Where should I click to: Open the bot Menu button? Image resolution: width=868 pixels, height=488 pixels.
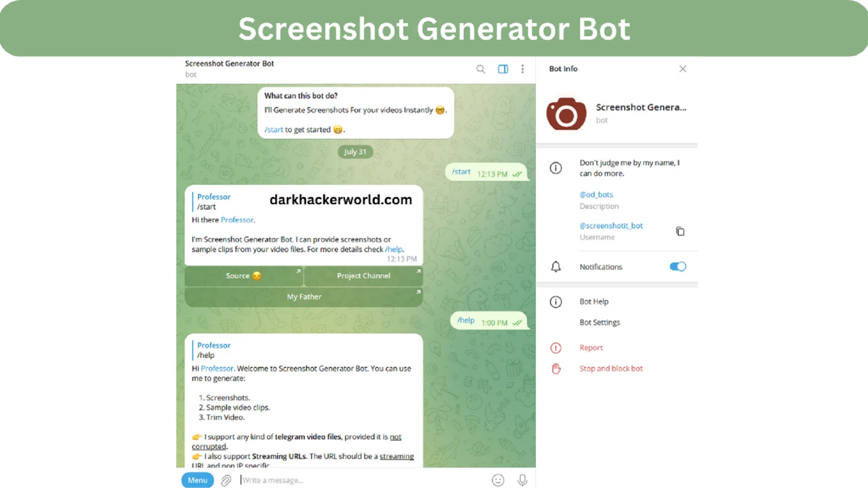point(198,480)
